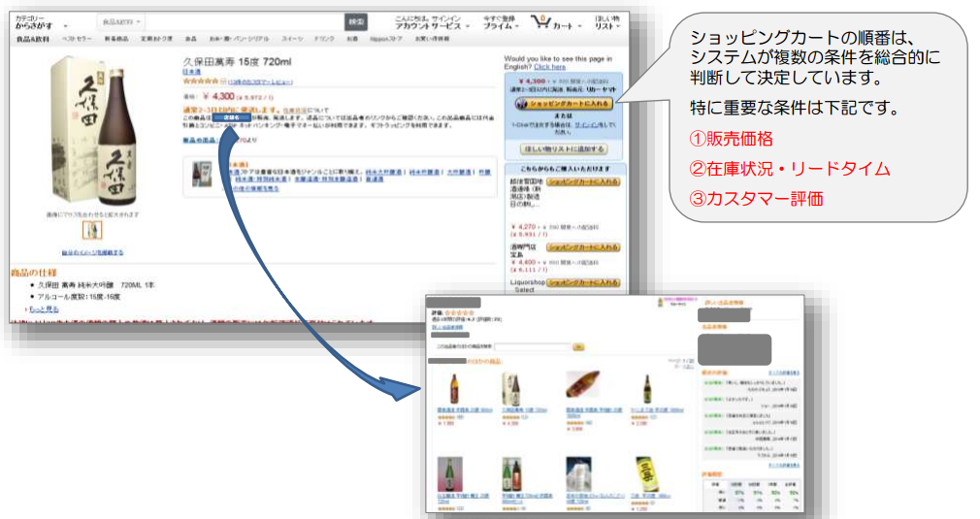This screenshot has height=519, width=980.
Task: Open the cart icon in Amazon header
Action: point(540,22)
